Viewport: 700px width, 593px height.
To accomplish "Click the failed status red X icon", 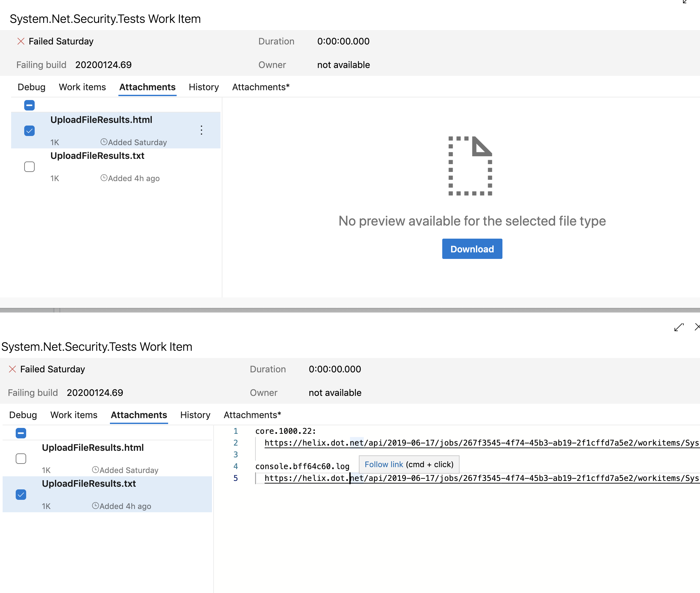I will tap(21, 41).
